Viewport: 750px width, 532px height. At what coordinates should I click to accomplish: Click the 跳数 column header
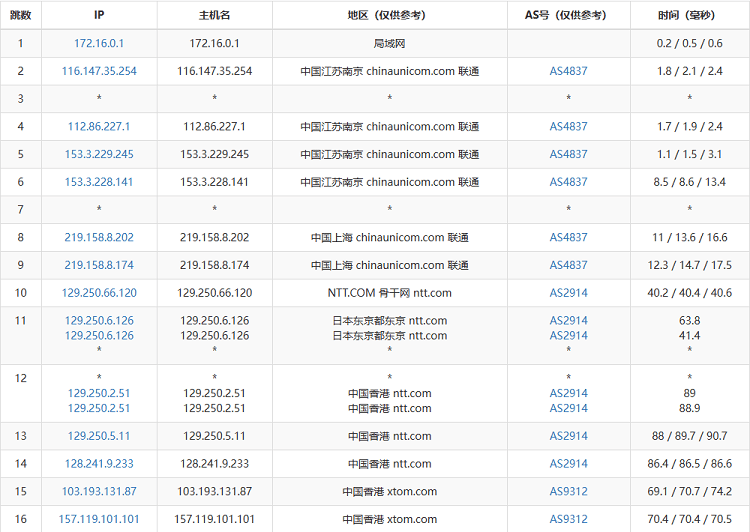click(x=21, y=15)
